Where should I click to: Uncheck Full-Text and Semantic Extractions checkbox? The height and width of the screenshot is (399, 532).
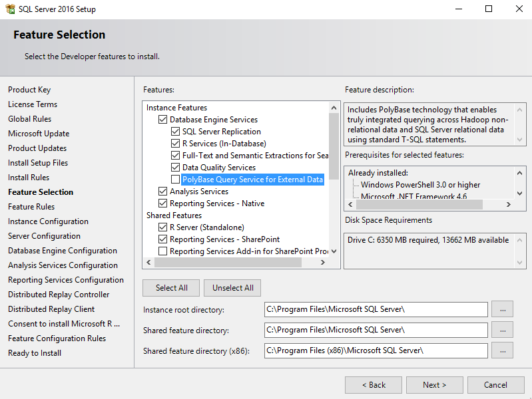pyautogui.click(x=175, y=155)
